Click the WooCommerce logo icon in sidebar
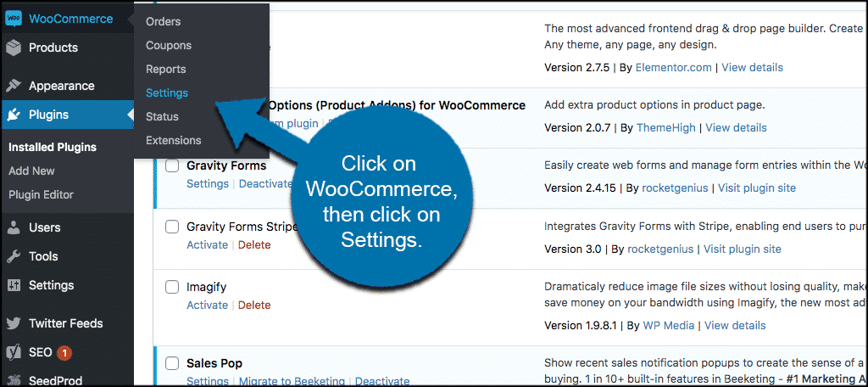Screen dimensions: 868x387 click(x=14, y=19)
